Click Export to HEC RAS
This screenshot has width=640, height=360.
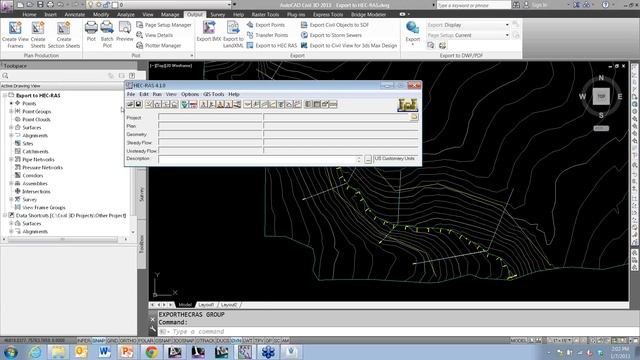click(x=272, y=45)
